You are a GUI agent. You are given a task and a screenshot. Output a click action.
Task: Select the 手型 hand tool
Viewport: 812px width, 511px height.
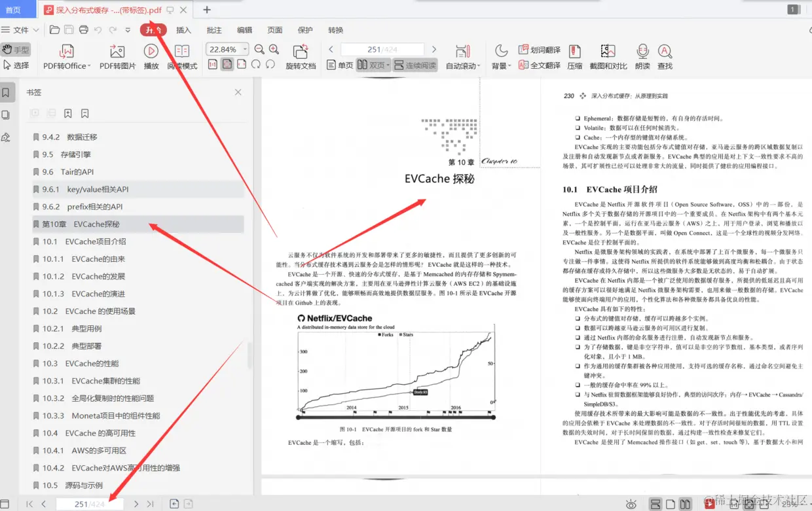16,50
